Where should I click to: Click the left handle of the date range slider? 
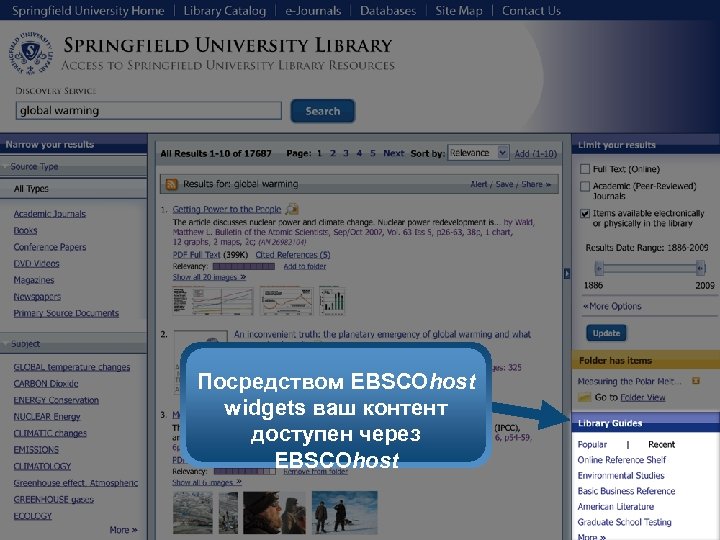click(x=599, y=268)
